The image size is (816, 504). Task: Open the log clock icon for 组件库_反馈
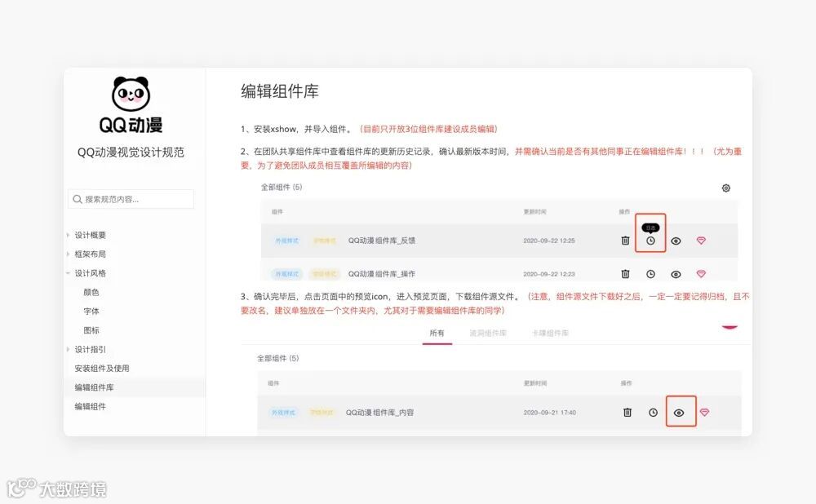pyautogui.click(x=650, y=241)
